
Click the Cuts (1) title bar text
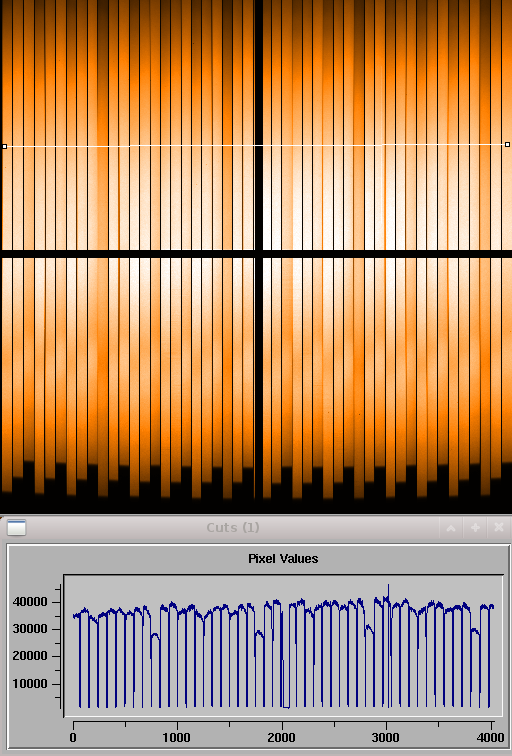tap(233, 527)
